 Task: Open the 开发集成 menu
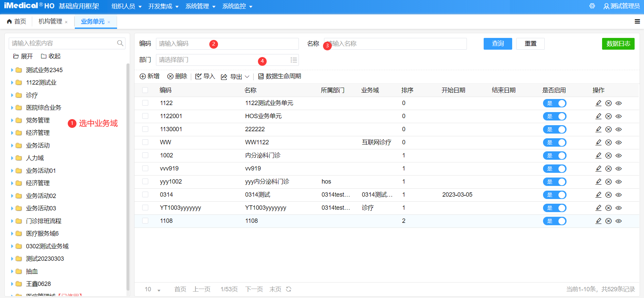163,6
